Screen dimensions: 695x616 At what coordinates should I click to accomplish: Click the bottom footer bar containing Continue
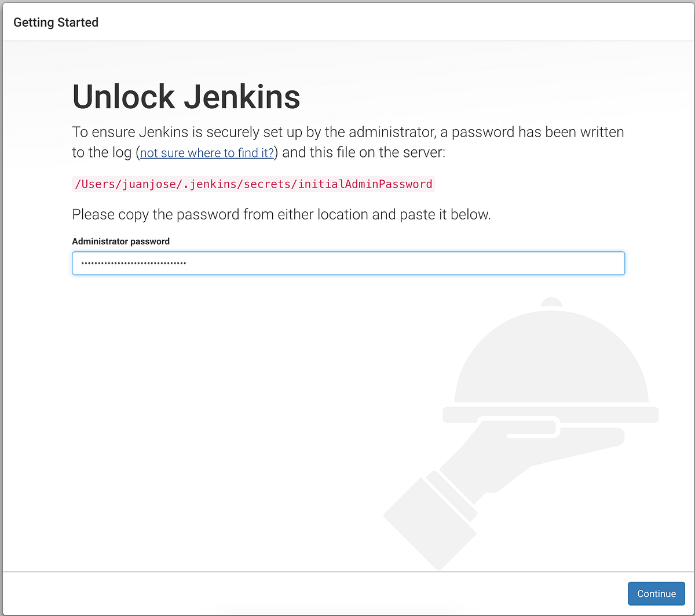click(348, 592)
